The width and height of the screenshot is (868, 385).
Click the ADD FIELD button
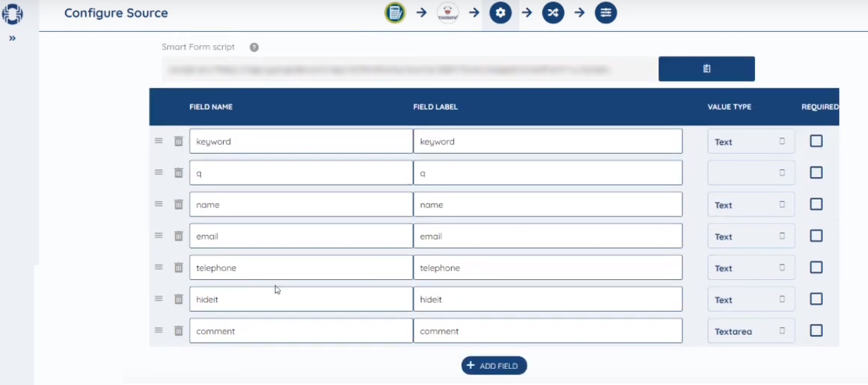494,365
